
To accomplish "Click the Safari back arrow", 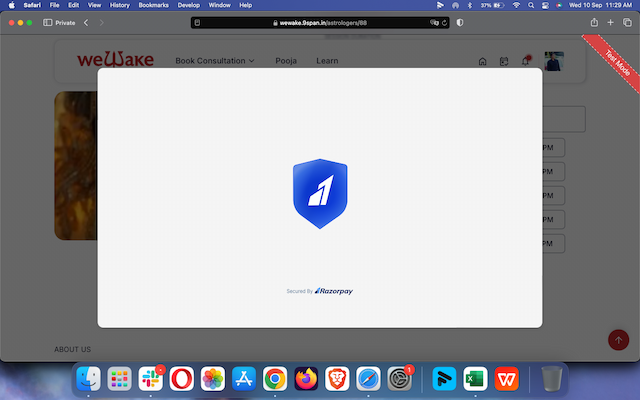I will click(x=86, y=22).
